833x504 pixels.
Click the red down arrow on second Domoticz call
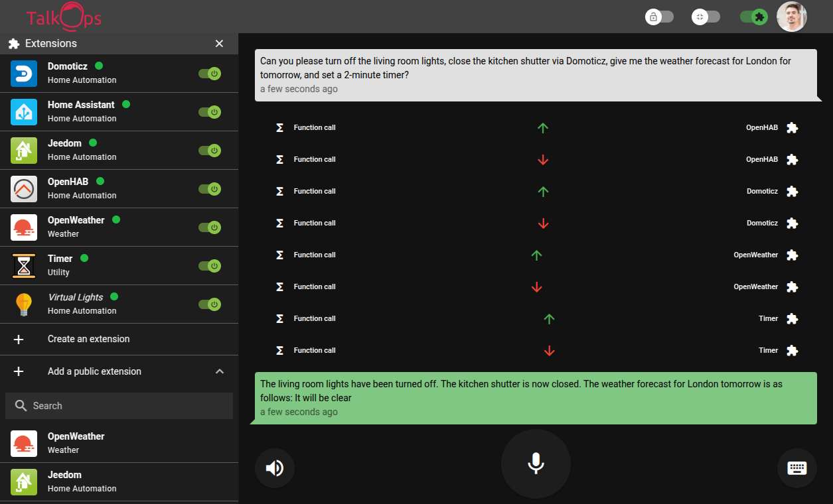[x=543, y=223]
